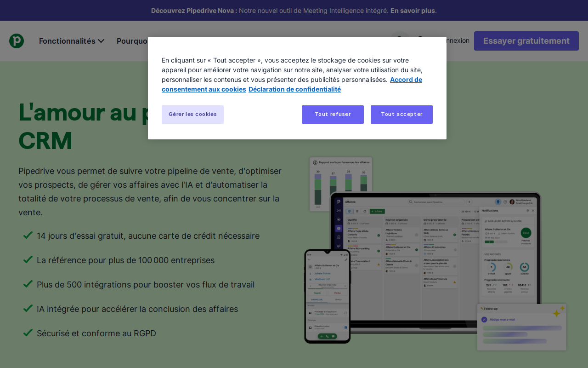Click the Follow-up 'Rédige mon e-mail' card
Screen dimensions: 588x368
(521, 327)
